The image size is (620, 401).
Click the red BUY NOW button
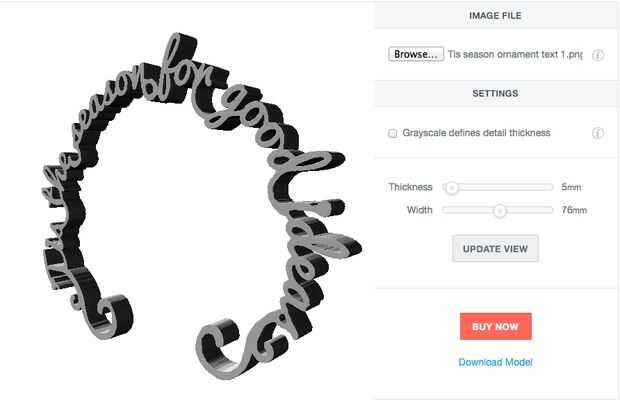(495, 327)
